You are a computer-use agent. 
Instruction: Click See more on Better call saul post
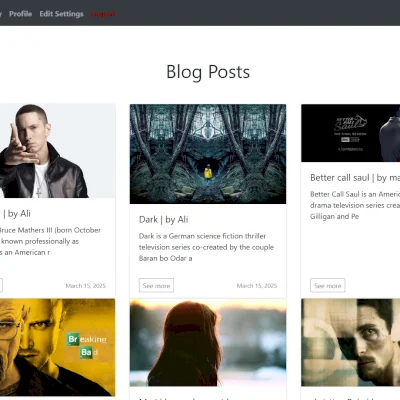[328, 286]
